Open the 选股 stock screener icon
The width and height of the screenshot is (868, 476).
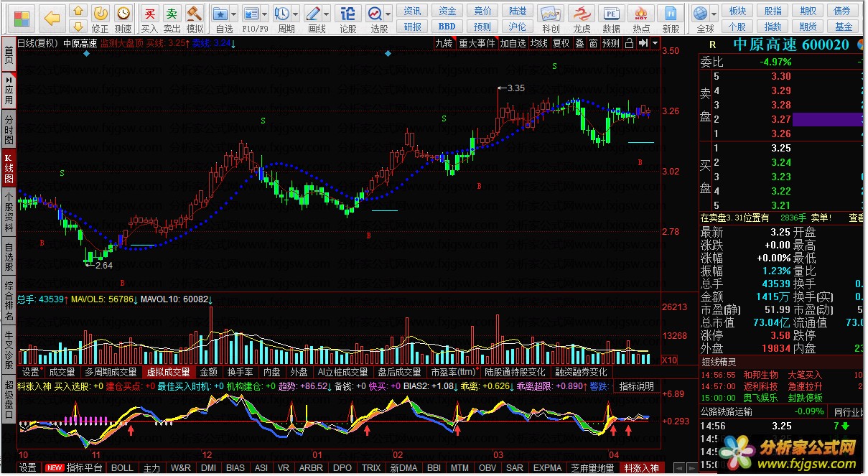click(377, 17)
